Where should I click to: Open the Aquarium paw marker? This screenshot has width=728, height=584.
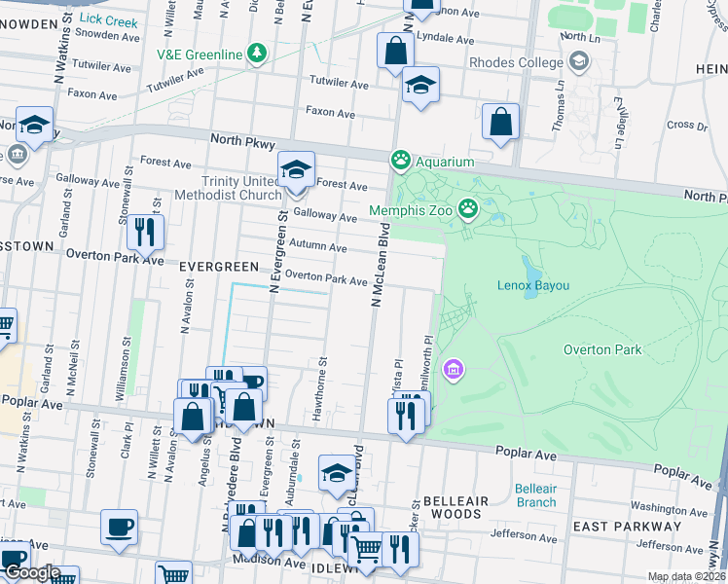tap(400, 161)
